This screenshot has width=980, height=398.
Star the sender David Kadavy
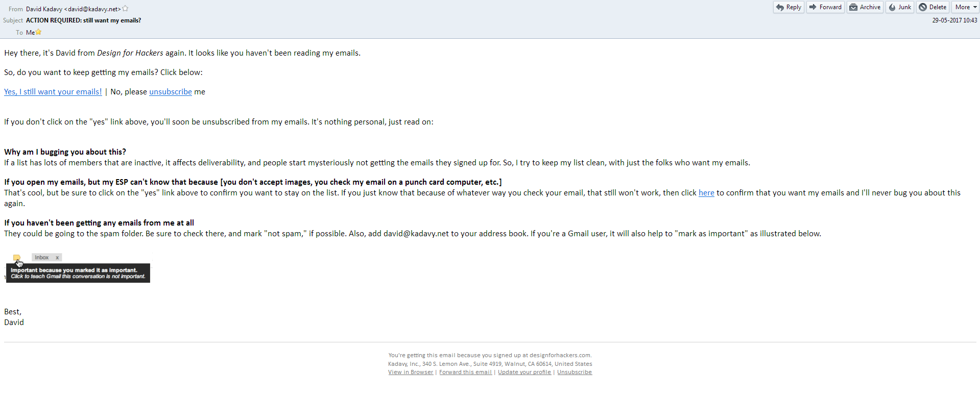point(125,9)
